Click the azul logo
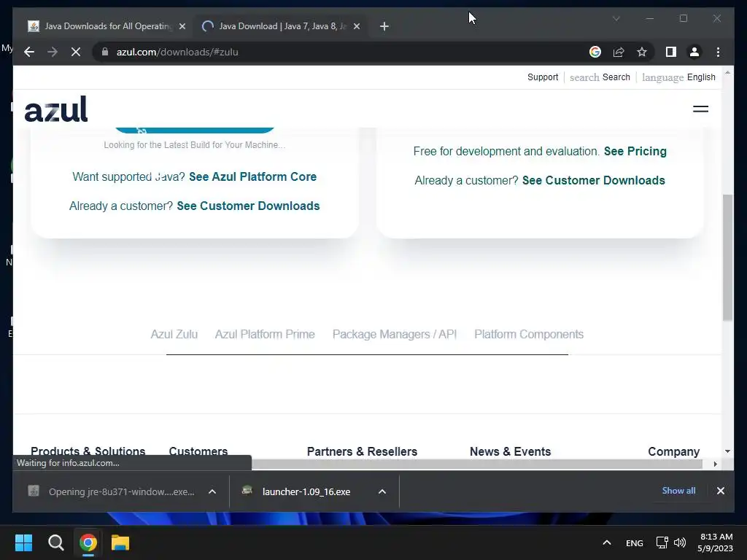The image size is (747, 560). point(56,109)
